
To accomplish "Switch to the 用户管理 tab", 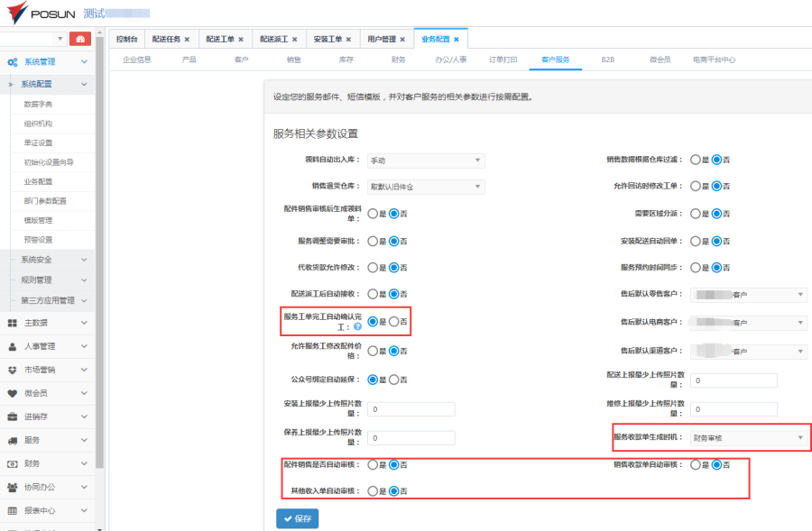I will tap(382, 40).
